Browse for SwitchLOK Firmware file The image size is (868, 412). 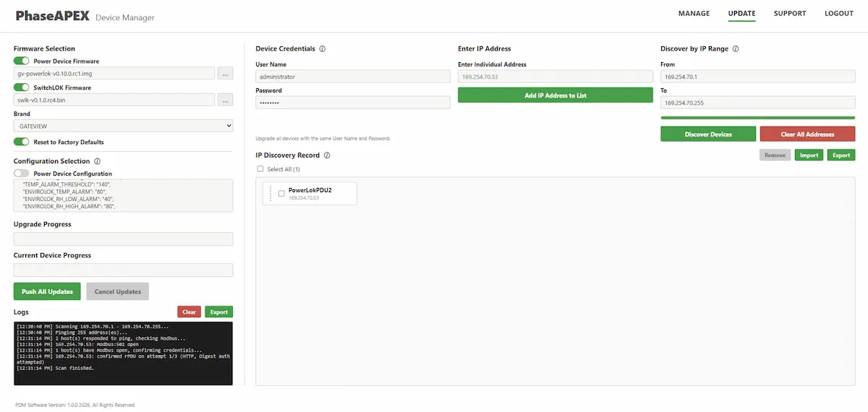coord(225,100)
